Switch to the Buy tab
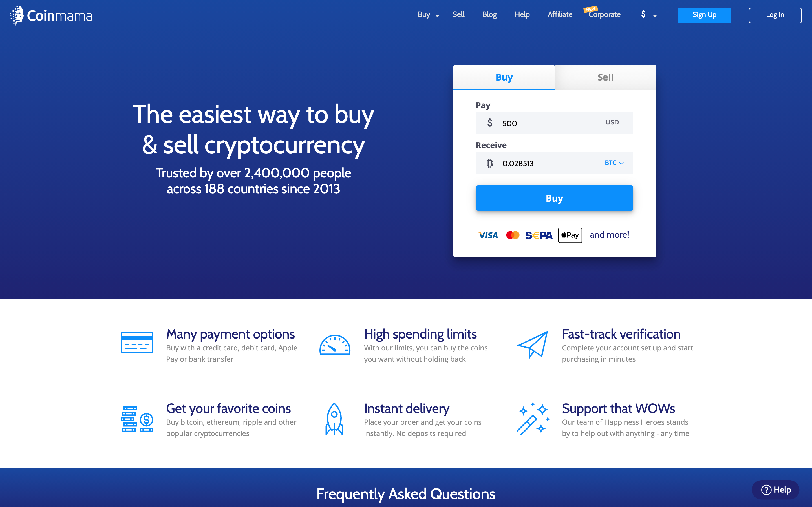This screenshot has height=507, width=812. click(504, 77)
